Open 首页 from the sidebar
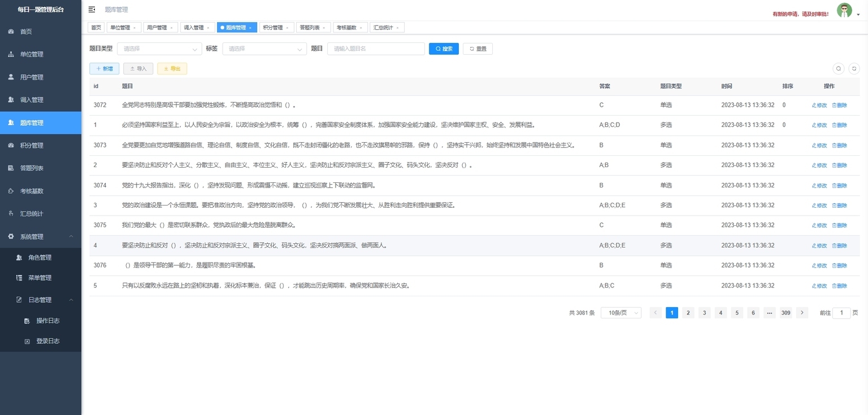This screenshot has height=415, width=868. point(26,32)
